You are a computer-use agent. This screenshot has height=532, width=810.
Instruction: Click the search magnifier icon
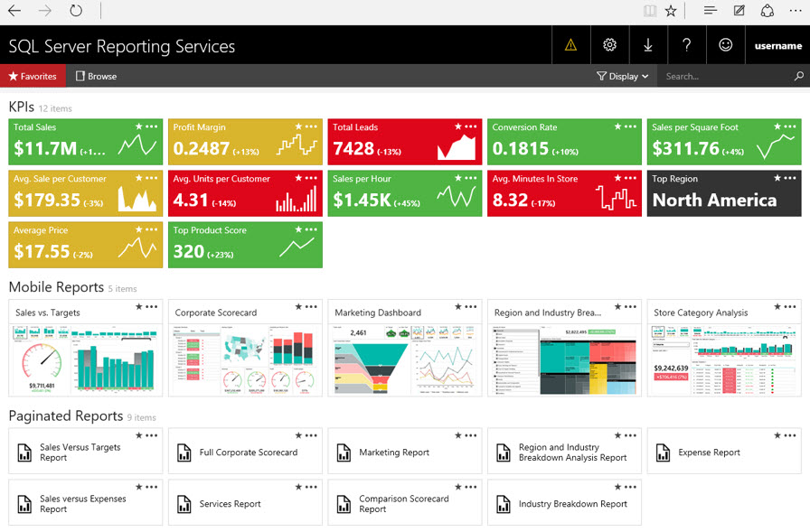[798, 76]
